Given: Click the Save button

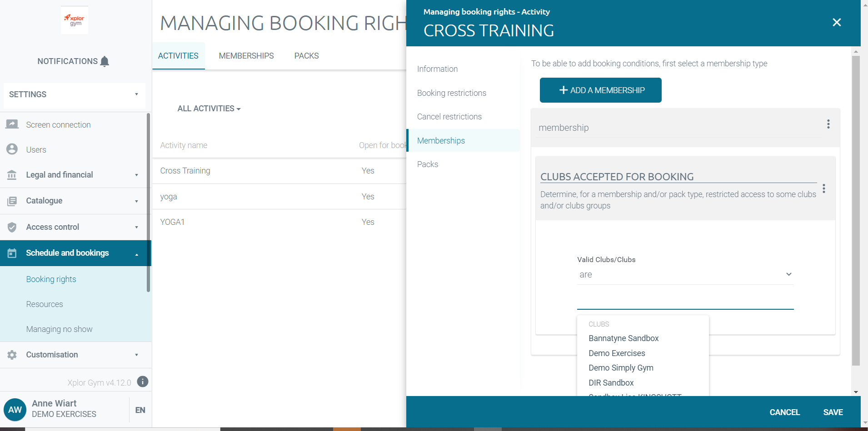Looking at the screenshot, I should tap(833, 412).
